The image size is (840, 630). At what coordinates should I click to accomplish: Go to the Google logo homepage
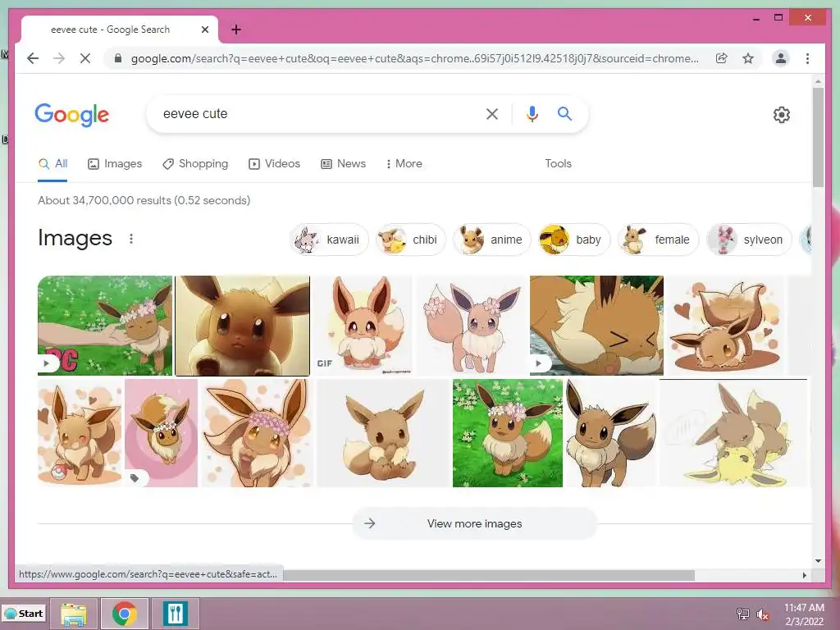tap(72, 115)
